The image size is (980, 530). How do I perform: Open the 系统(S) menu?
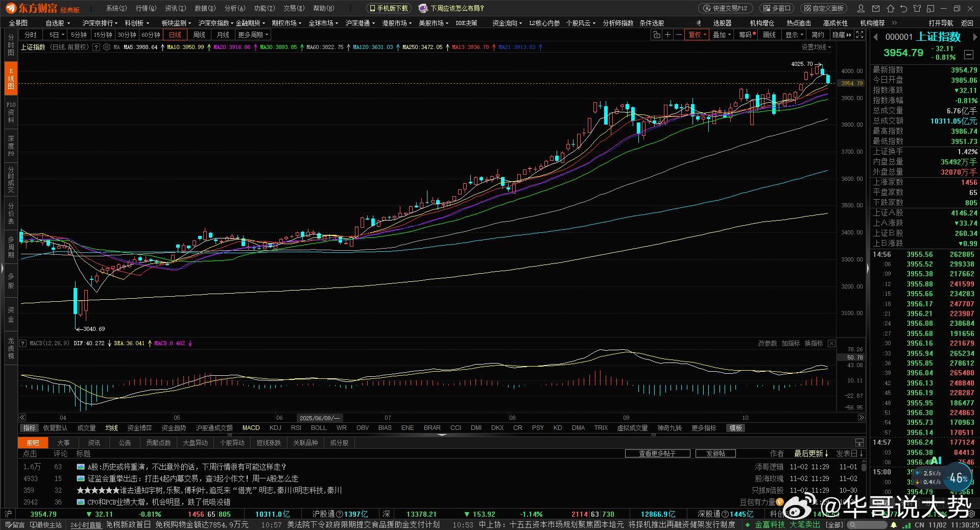click(x=116, y=8)
